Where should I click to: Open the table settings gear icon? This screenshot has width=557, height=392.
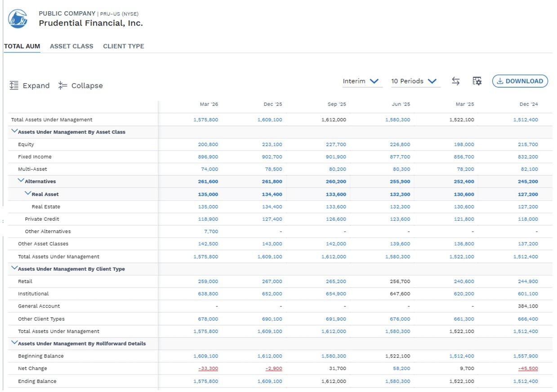[477, 81]
